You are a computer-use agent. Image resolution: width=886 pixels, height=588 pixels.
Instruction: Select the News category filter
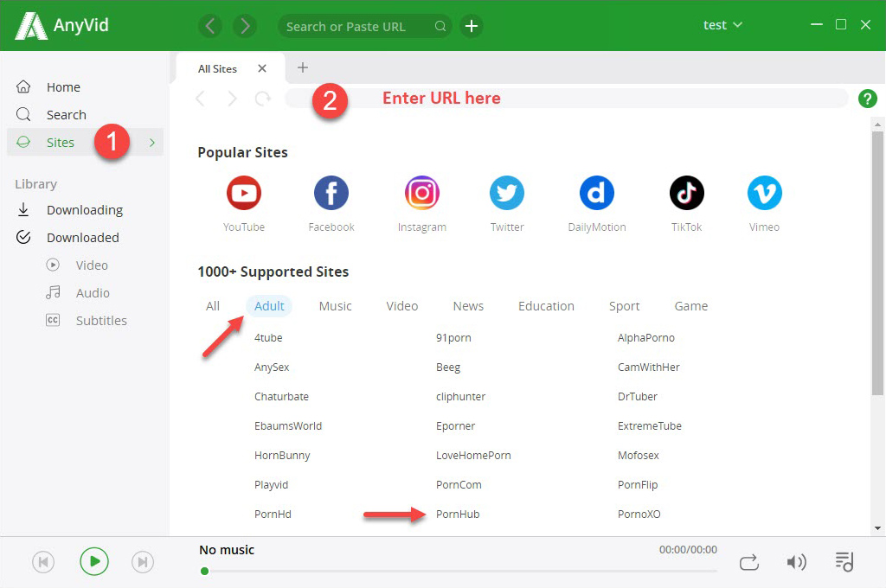click(468, 306)
